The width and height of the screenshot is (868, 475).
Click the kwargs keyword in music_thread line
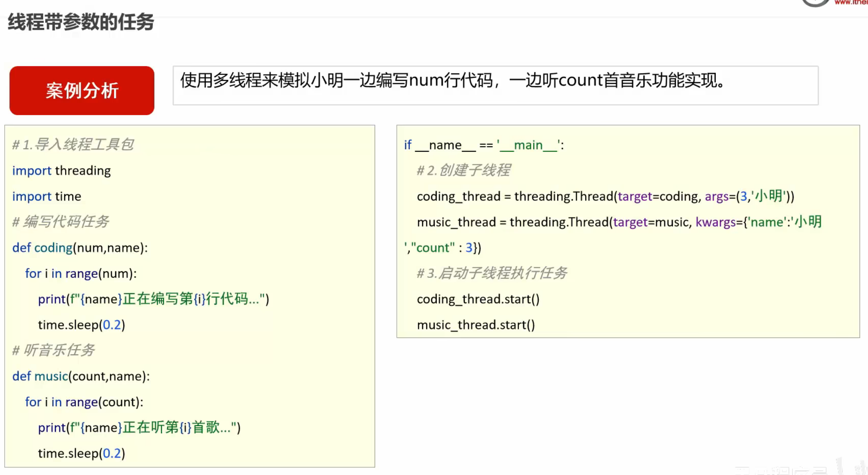click(715, 222)
